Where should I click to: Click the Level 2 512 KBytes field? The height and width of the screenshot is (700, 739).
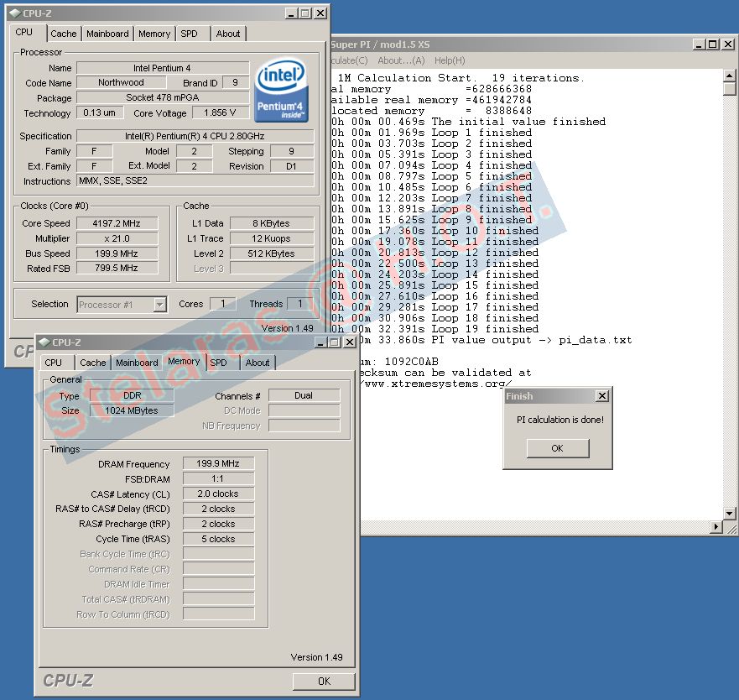tap(272, 253)
